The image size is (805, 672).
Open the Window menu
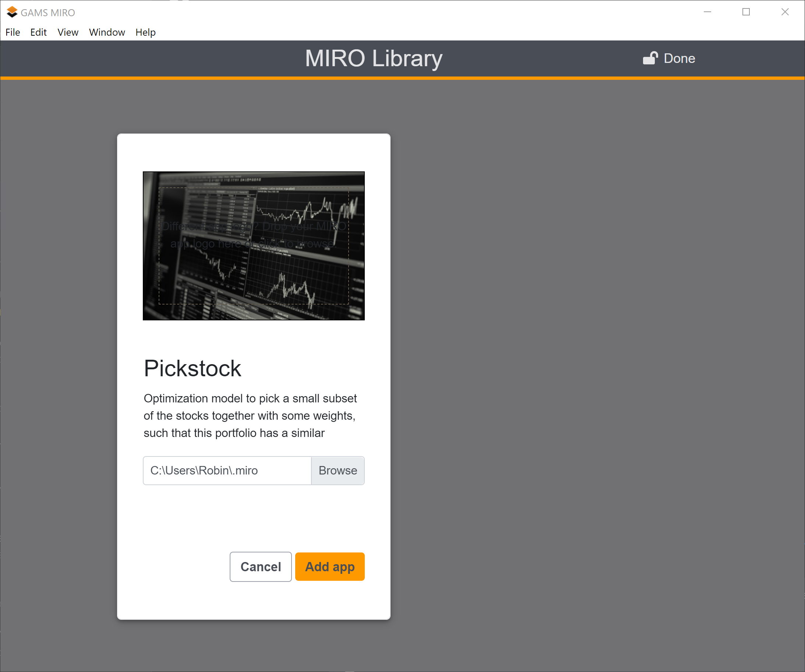107,32
